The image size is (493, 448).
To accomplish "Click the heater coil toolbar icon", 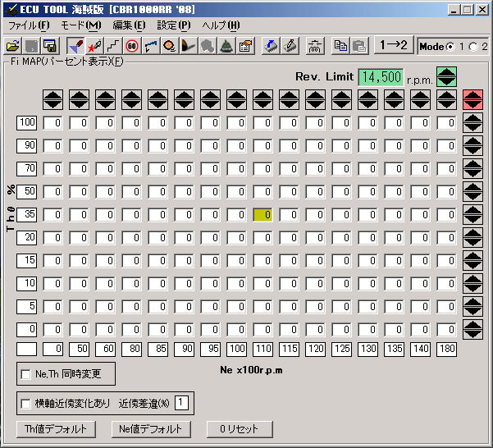I will [x=315, y=46].
